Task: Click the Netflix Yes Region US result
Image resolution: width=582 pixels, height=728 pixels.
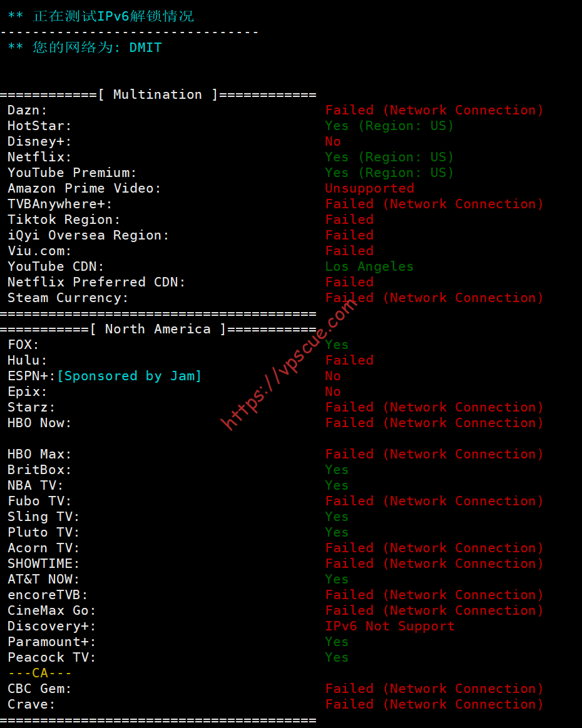Action: (x=389, y=158)
